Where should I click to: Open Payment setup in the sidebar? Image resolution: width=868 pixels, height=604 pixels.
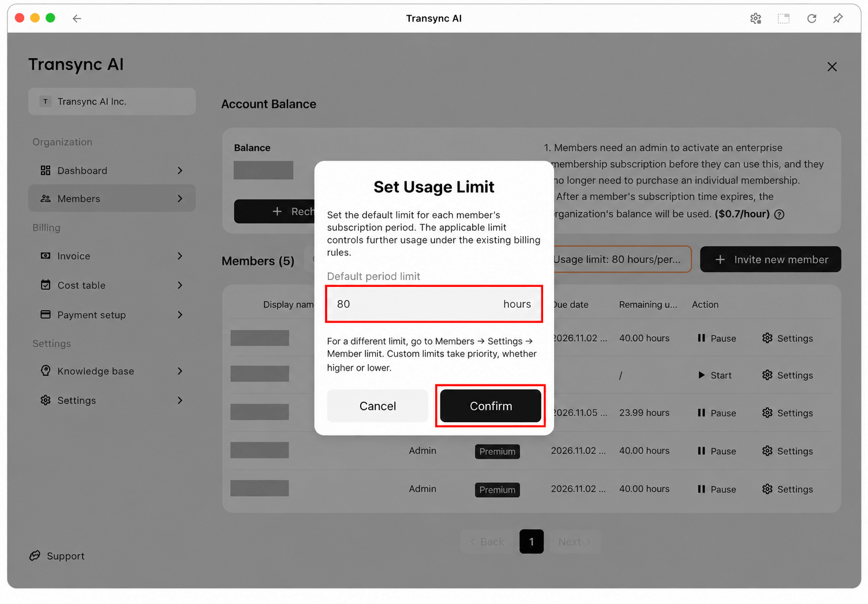click(112, 315)
